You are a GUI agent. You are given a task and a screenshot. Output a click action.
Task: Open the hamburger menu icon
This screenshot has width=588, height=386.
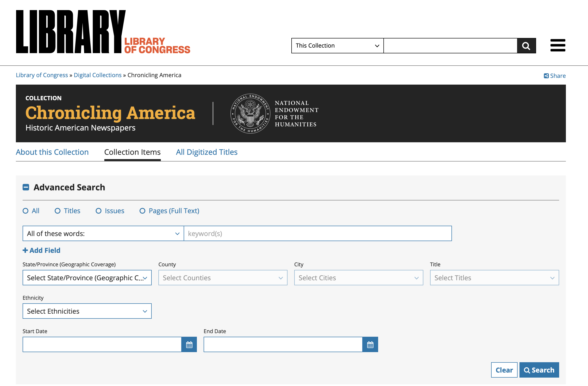[557, 45]
